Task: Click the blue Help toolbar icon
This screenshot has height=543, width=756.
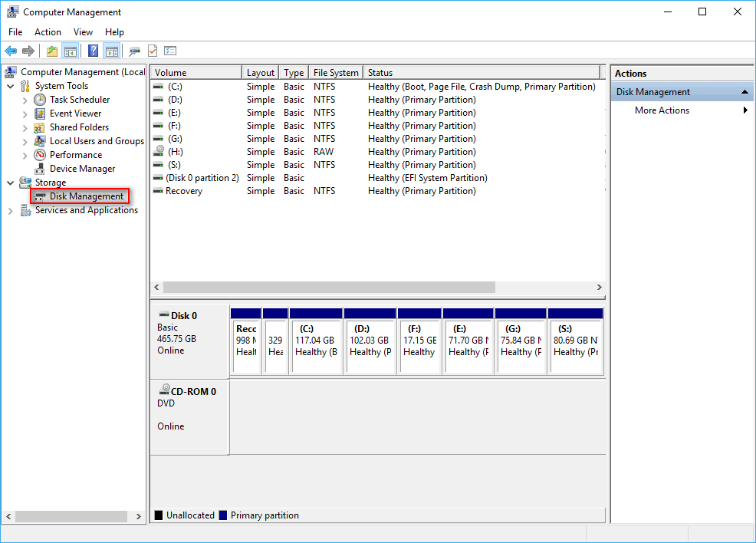Action: [x=92, y=51]
